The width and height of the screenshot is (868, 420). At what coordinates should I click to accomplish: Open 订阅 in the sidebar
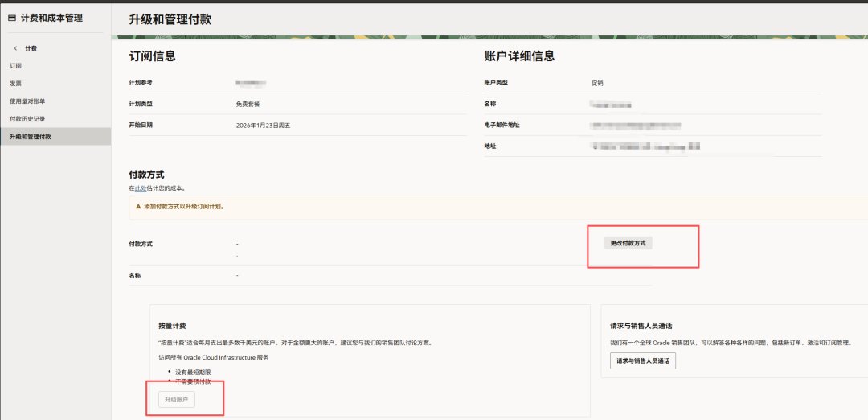[x=15, y=66]
